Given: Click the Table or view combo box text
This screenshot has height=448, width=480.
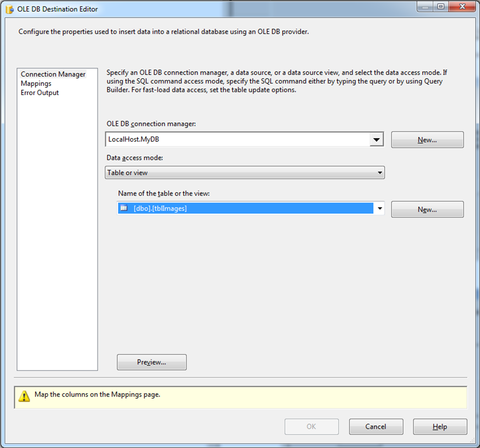Looking at the screenshot, I should coord(175,172).
